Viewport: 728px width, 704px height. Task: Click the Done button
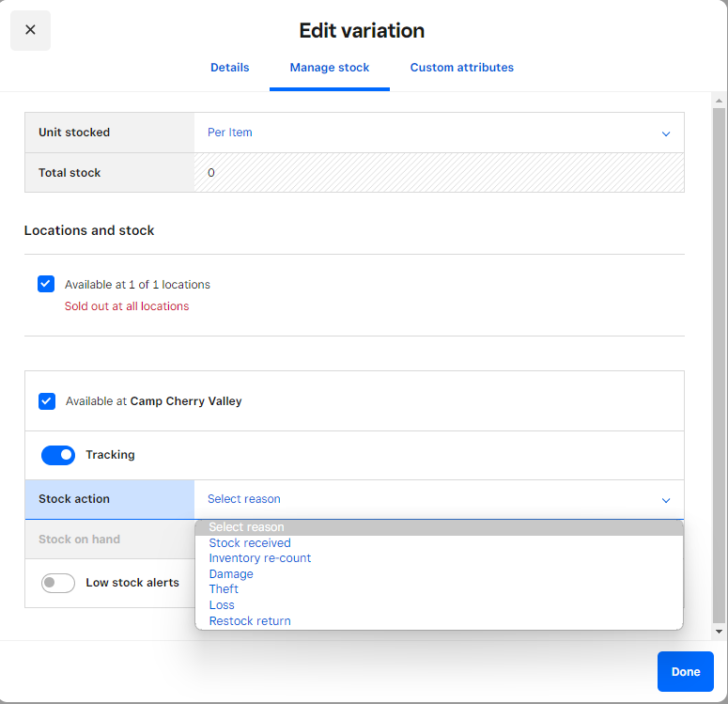coord(686,671)
